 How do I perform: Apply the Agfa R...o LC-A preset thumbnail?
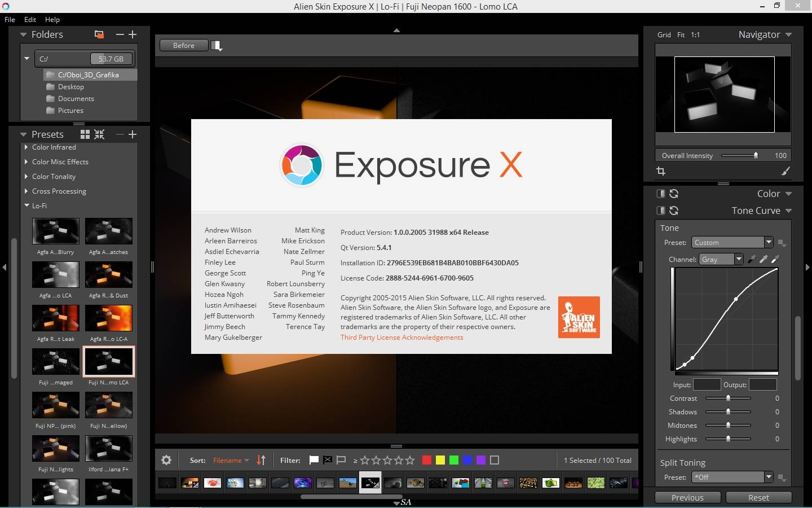pos(109,318)
